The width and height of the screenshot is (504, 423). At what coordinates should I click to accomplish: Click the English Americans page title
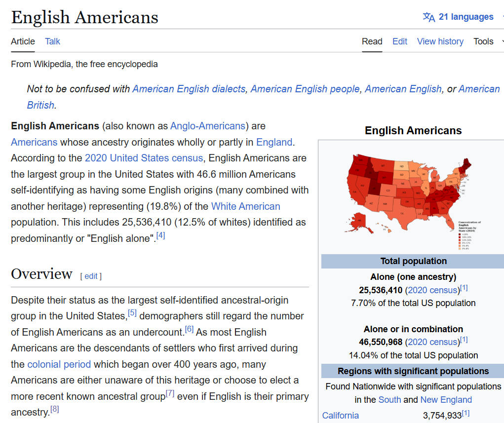pyautogui.click(x=85, y=17)
